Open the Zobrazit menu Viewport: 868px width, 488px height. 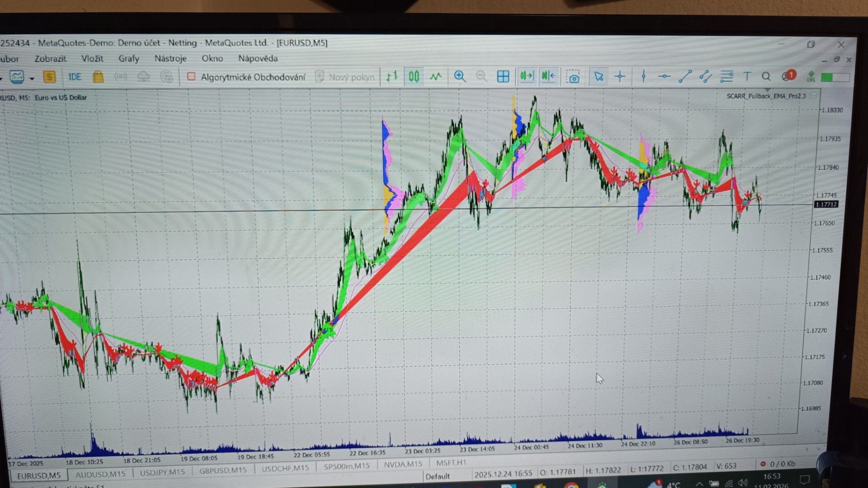(50, 59)
